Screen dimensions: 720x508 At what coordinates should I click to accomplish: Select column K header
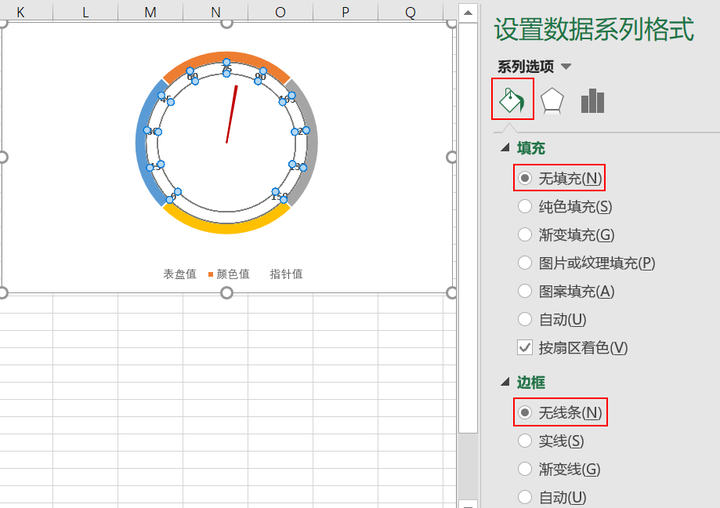21,11
